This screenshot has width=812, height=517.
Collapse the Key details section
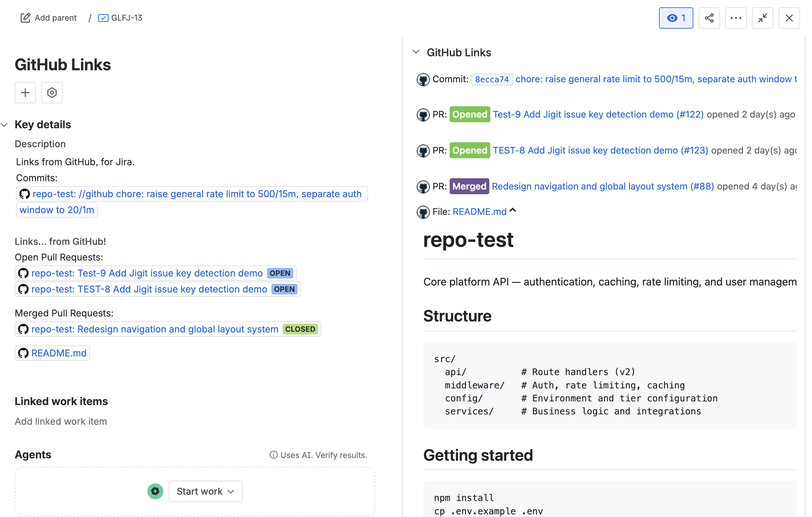coord(4,125)
